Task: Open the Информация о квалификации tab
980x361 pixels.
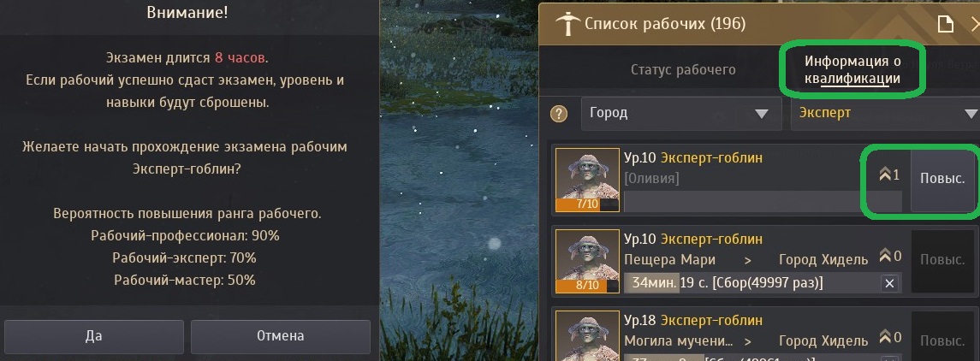Action: pyautogui.click(x=852, y=70)
